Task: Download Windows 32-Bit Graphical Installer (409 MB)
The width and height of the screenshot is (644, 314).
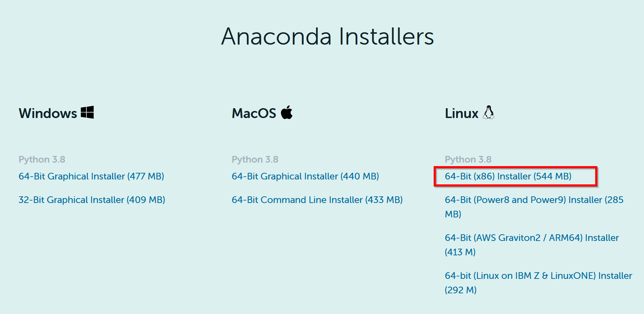Action: (92, 200)
